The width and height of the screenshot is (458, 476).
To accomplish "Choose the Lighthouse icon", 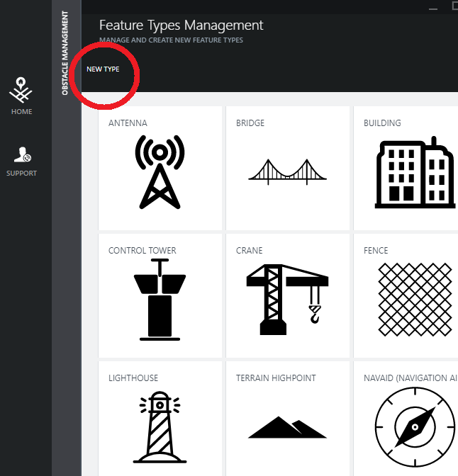I will [160, 427].
